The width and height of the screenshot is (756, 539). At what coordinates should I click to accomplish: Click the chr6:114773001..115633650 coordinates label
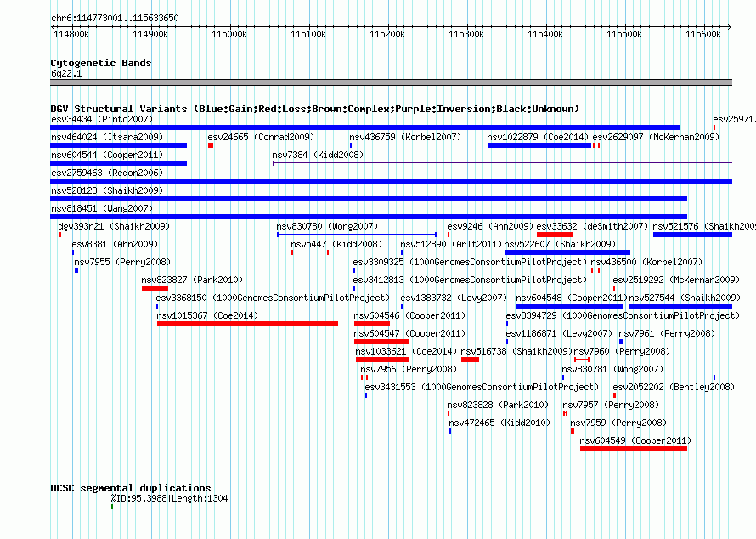click(x=115, y=18)
